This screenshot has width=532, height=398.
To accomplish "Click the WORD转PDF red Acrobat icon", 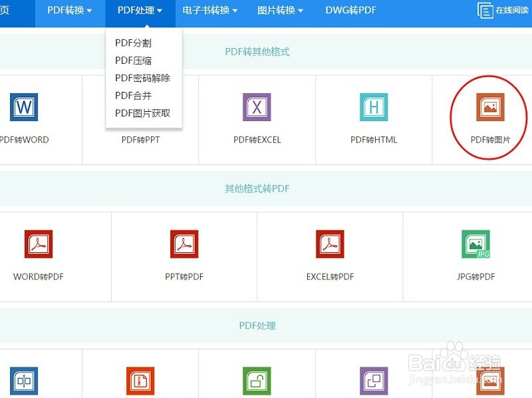I will click(x=39, y=244).
